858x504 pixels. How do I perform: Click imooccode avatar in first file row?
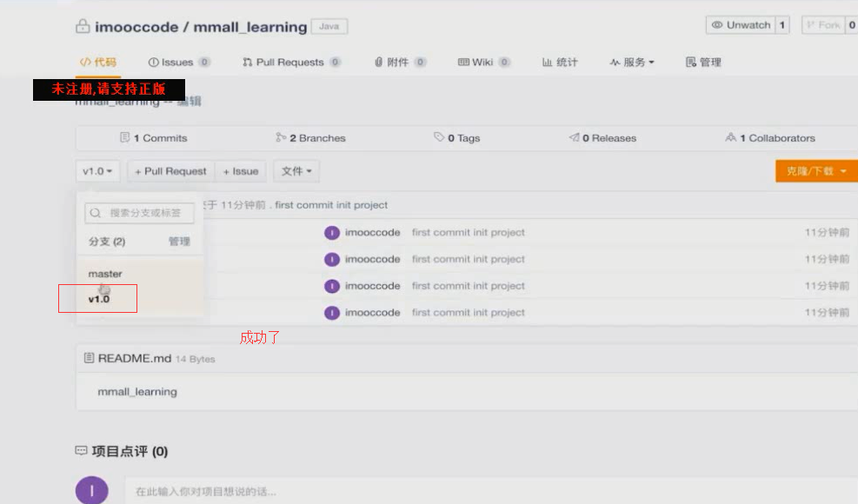tap(331, 233)
